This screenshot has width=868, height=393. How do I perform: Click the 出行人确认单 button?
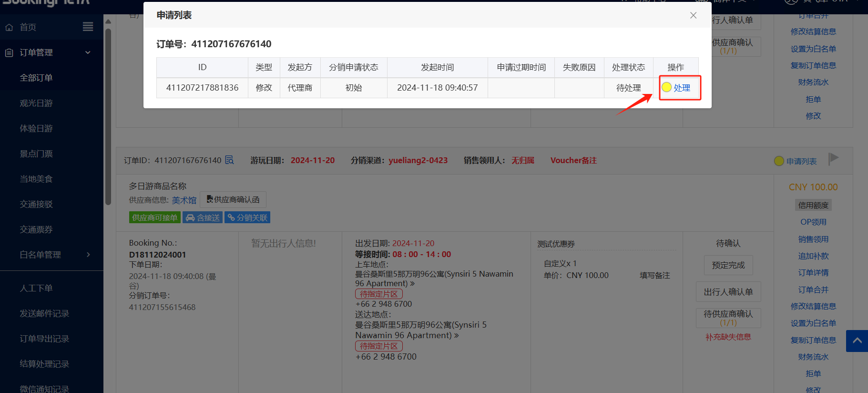click(x=728, y=292)
